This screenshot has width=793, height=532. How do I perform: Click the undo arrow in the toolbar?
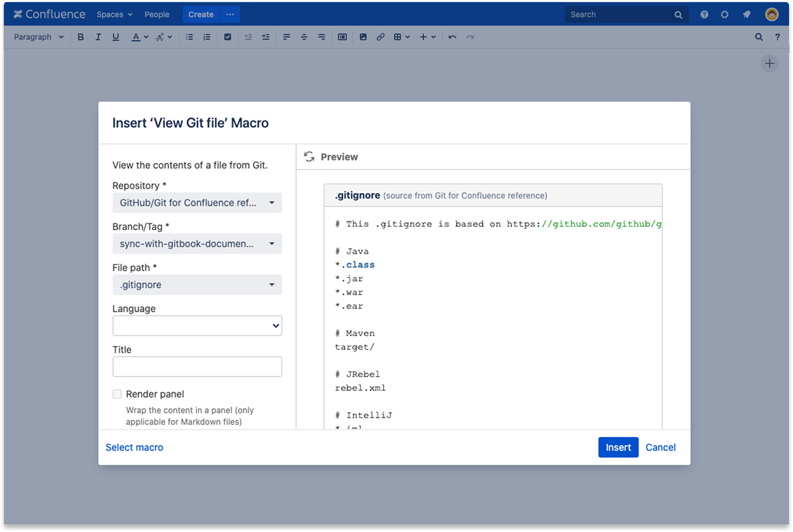tap(452, 37)
